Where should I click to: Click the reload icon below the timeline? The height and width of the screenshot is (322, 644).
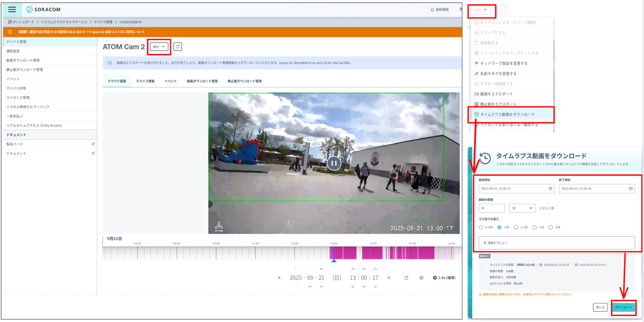pos(406,278)
